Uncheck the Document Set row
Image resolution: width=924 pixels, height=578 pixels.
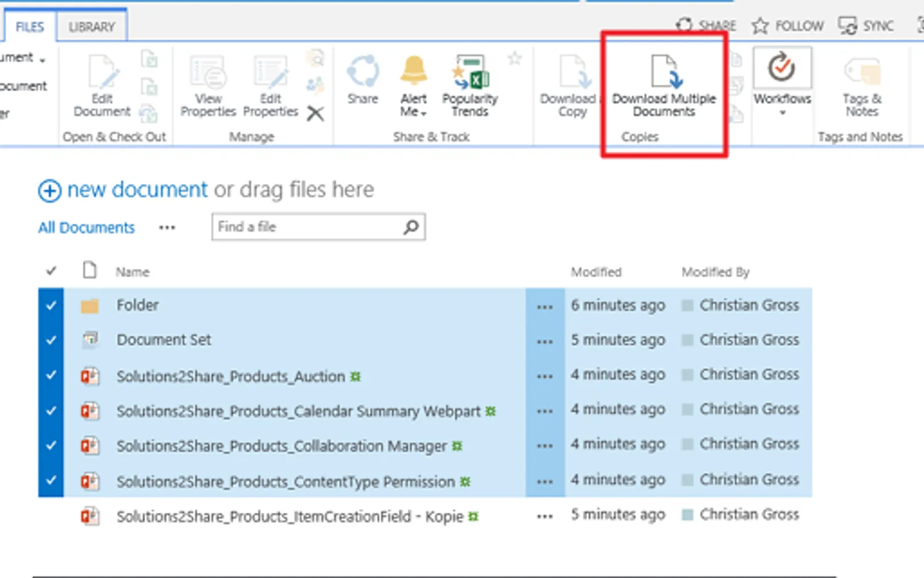pos(51,340)
